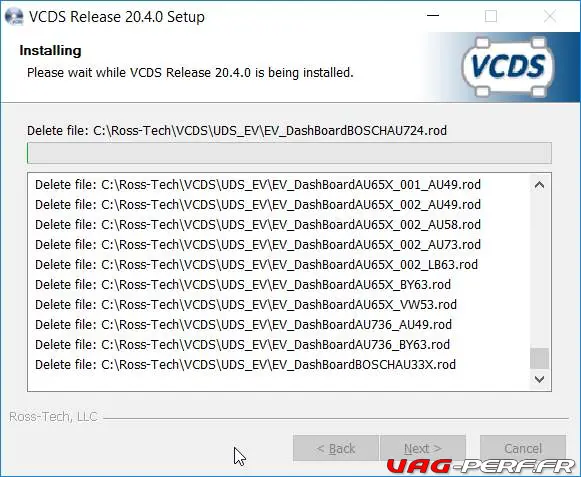Screen dimensions: 581x477
Task: Click the current status text with BOSCHAU724.rod
Action: click(x=237, y=131)
